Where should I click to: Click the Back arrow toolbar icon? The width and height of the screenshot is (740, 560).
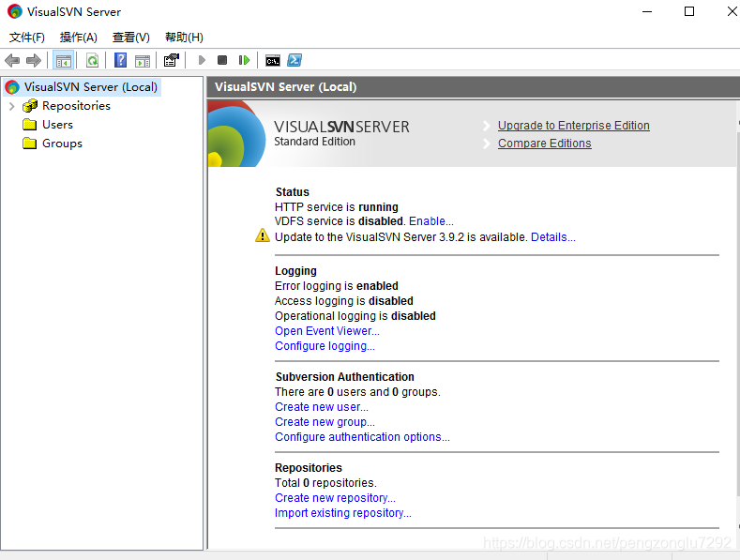pyautogui.click(x=12, y=60)
